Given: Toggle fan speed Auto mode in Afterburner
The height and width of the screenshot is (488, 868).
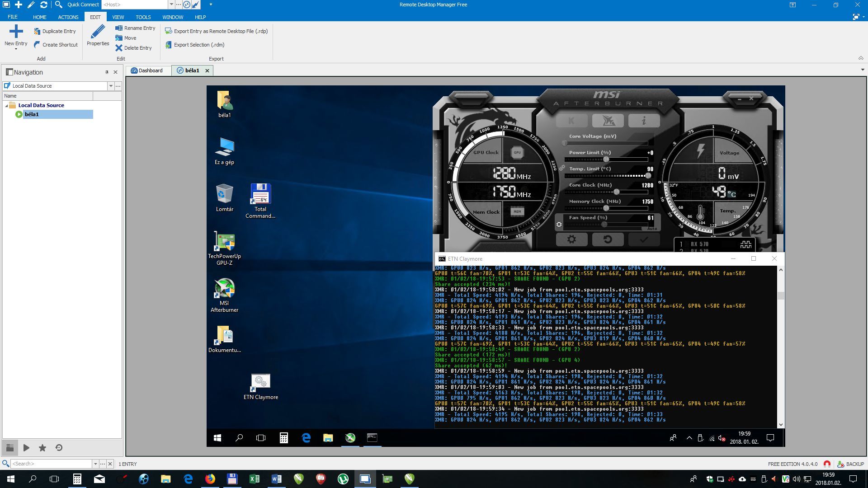Looking at the screenshot, I should tap(652, 229).
